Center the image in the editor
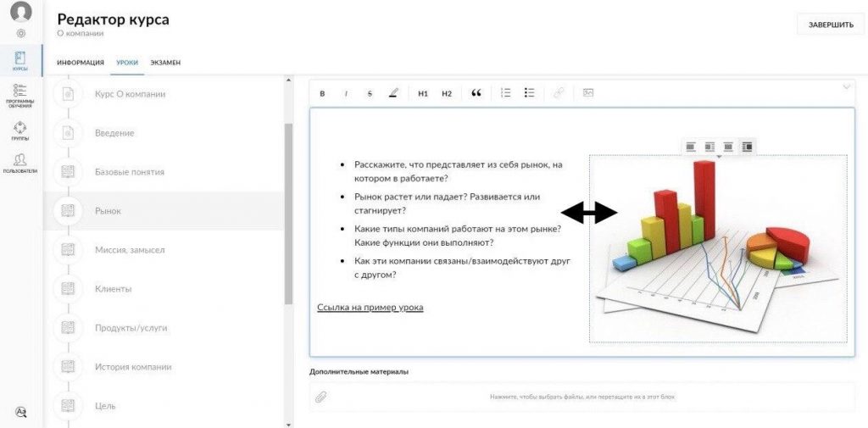Screen dimensions: 868x428 (x=728, y=147)
